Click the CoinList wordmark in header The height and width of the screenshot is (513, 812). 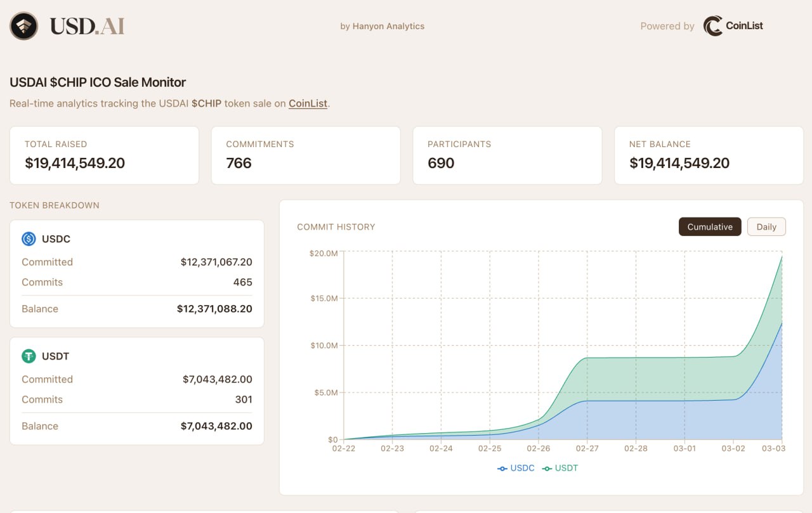point(744,26)
